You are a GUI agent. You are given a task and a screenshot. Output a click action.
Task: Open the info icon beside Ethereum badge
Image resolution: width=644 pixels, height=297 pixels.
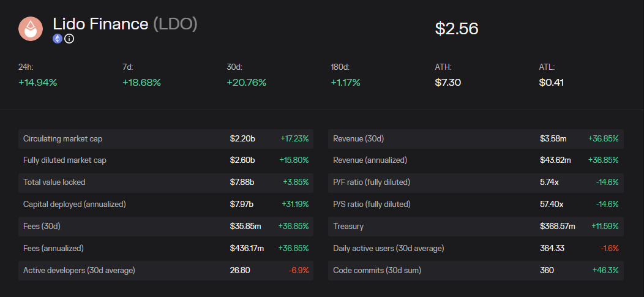(69, 39)
